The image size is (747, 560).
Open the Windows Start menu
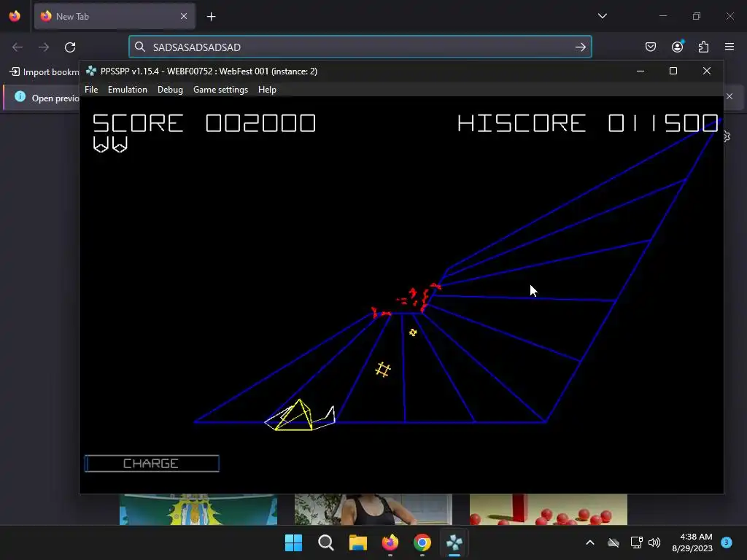click(x=293, y=542)
